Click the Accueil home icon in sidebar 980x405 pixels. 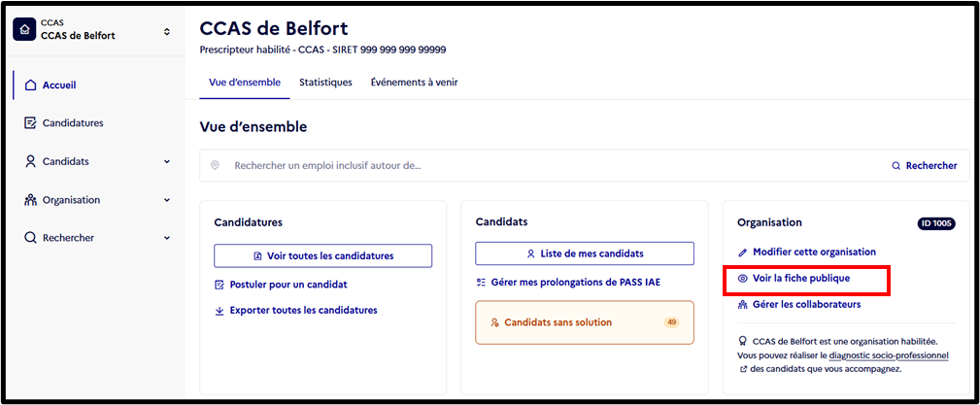click(30, 85)
